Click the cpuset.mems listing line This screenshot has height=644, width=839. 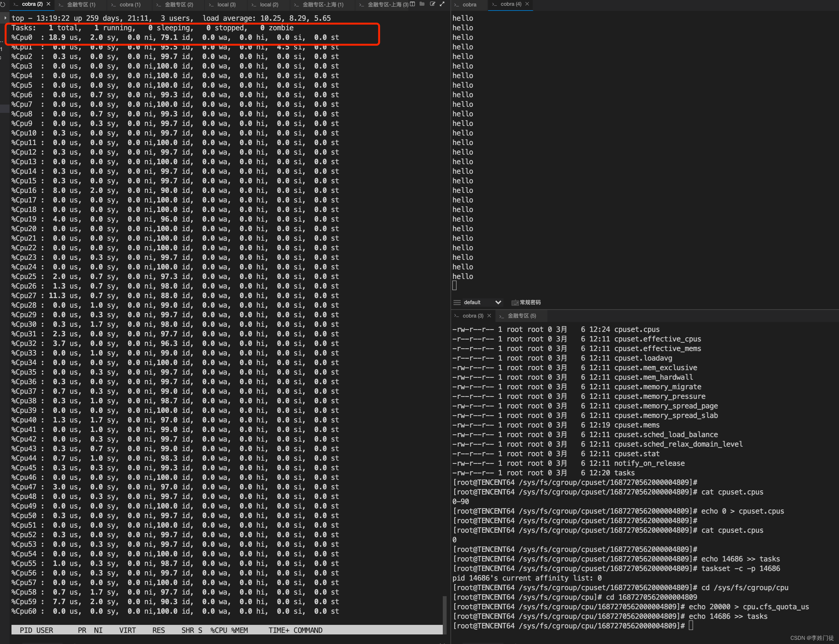point(556,425)
